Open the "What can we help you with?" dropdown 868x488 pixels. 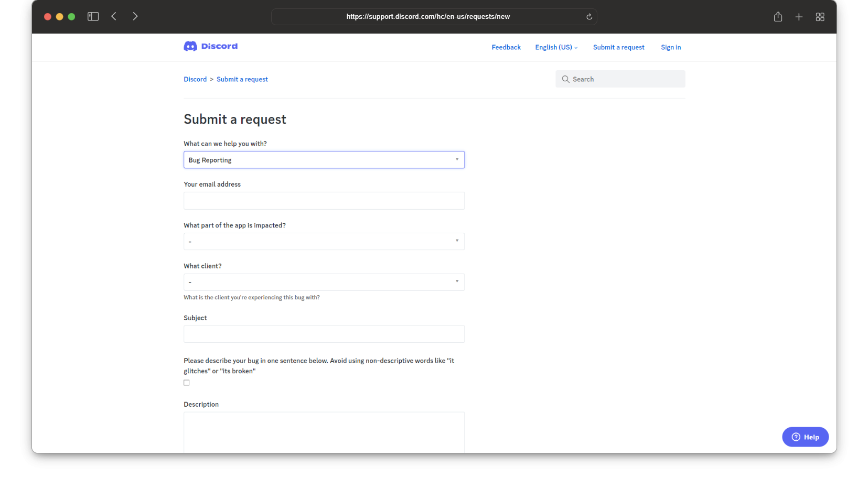point(324,160)
